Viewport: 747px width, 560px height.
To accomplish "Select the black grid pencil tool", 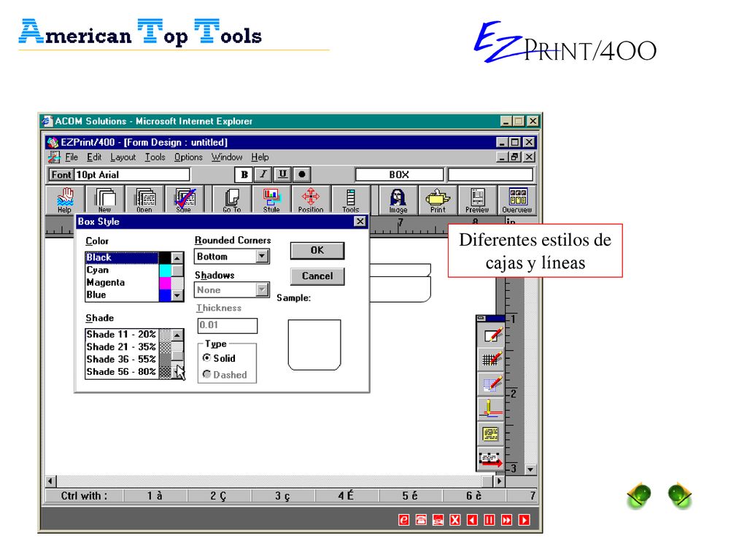I will click(491, 359).
